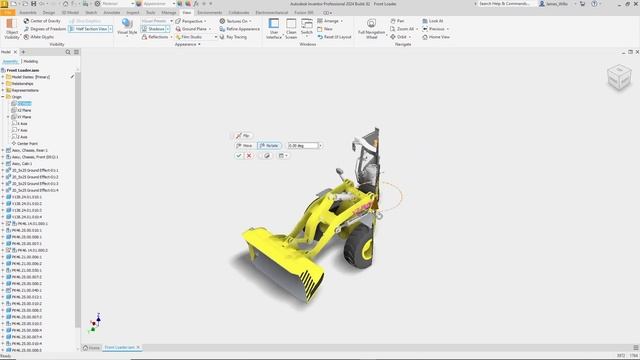Viewport: 640px width, 360px height.
Task: Toggle Degrees of Freedom display
Action: click(x=44, y=29)
